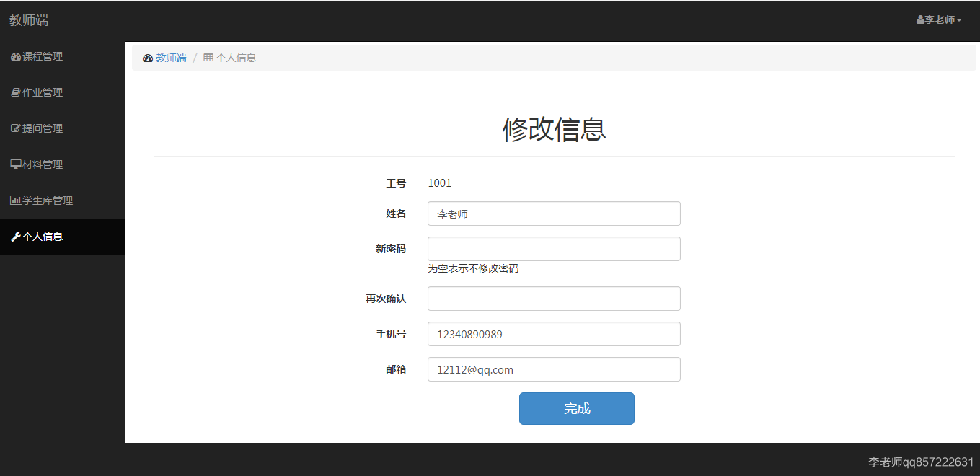
Task: Click the 邮箱 field showing 12112@qq.com
Action: pos(554,369)
